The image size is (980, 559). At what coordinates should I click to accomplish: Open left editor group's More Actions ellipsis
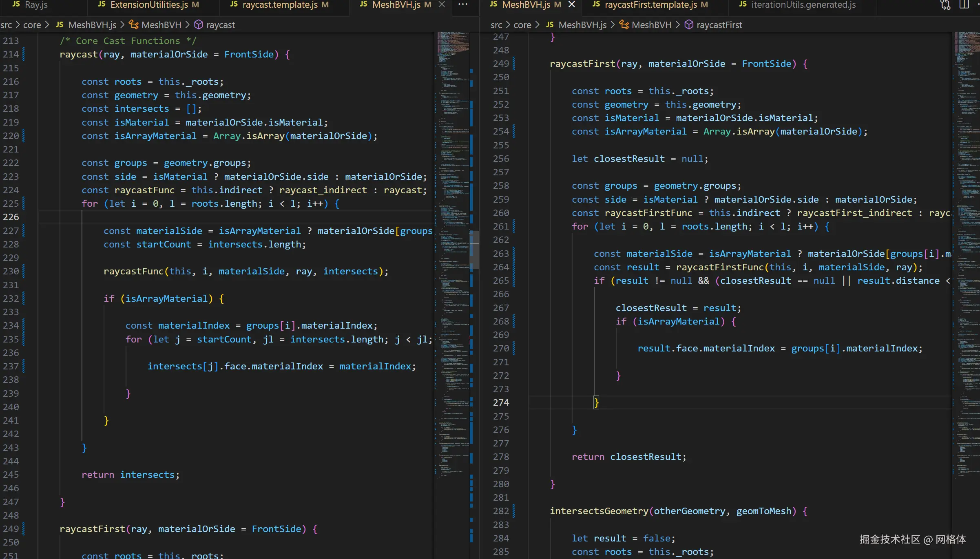pyautogui.click(x=463, y=4)
